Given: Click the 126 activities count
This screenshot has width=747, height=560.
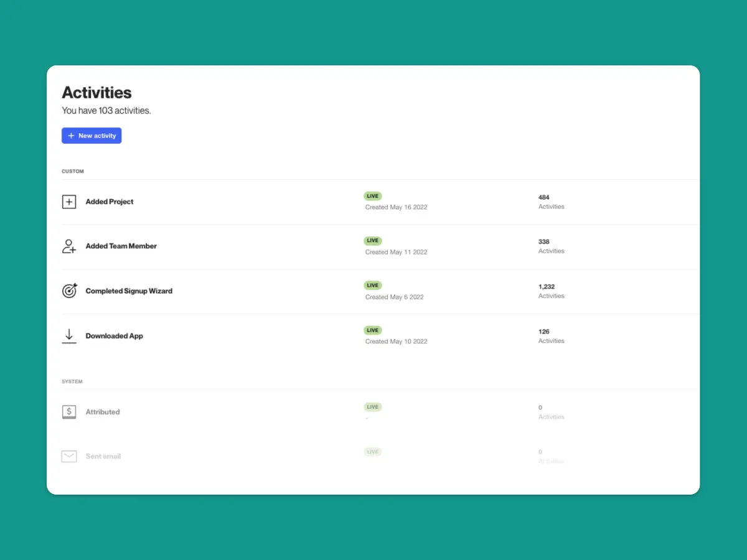Looking at the screenshot, I should tap(544, 332).
